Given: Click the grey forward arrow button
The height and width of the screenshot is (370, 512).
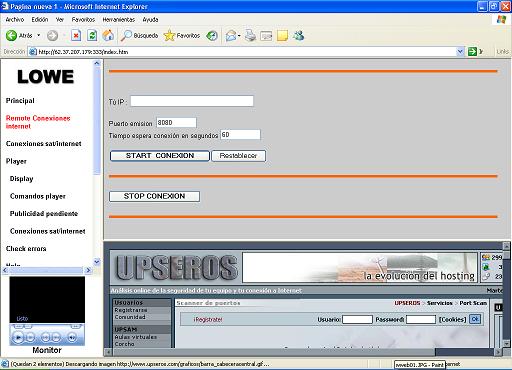Looking at the screenshot, I should tap(52, 35).
